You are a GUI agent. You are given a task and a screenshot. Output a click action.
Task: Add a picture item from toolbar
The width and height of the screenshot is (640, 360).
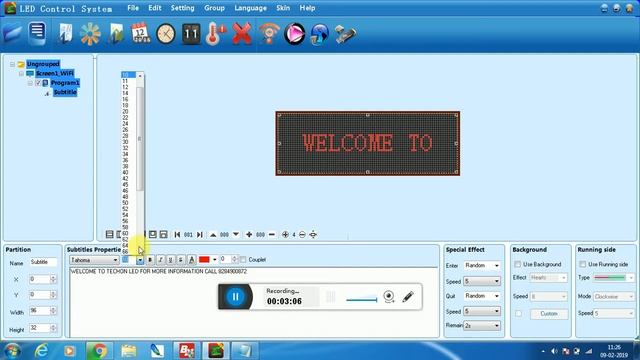click(x=116, y=33)
